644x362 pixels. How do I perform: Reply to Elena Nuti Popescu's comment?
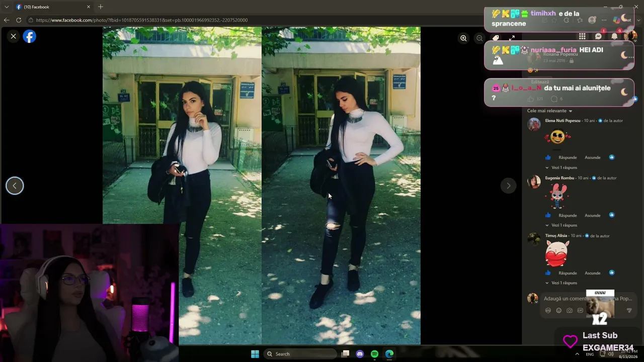(x=568, y=157)
